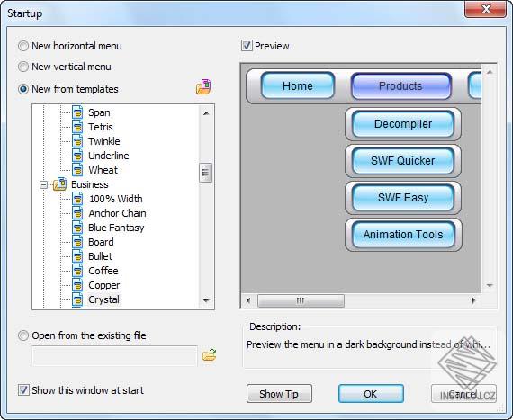Click Decompiler submenu item in preview

click(x=403, y=124)
